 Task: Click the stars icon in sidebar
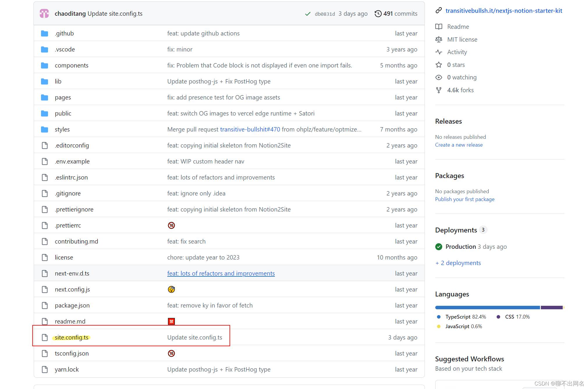pos(438,65)
